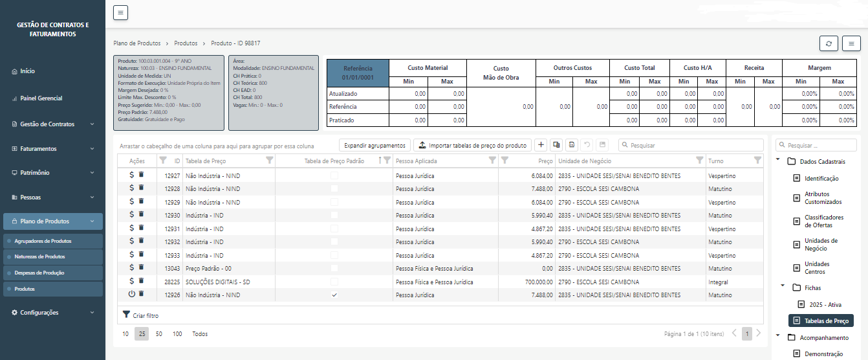Go to Painel Gerencial in sidebar
Viewport: 868px width, 360px height.
[x=41, y=98]
